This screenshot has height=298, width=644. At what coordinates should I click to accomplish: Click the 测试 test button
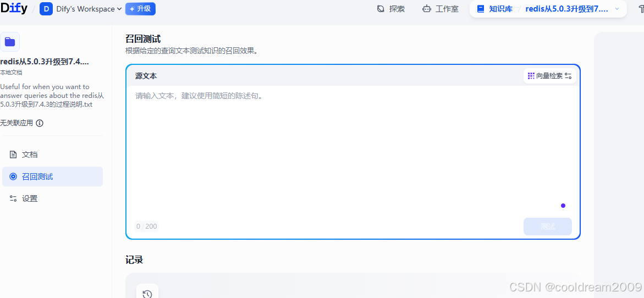[547, 227]
